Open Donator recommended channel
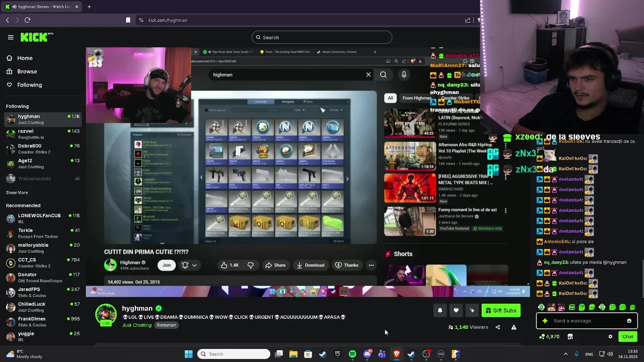 [43, 278]
